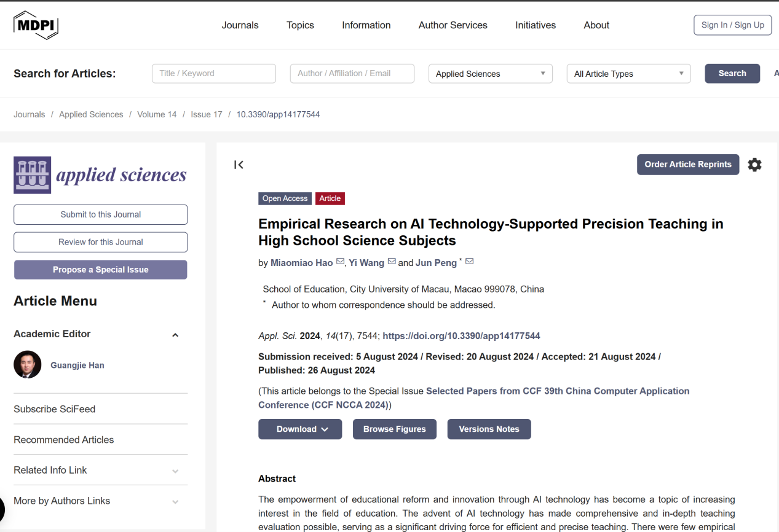
Task: Expand More by Authors Links section
Action: pyautogui.click(x=175, y=502)
